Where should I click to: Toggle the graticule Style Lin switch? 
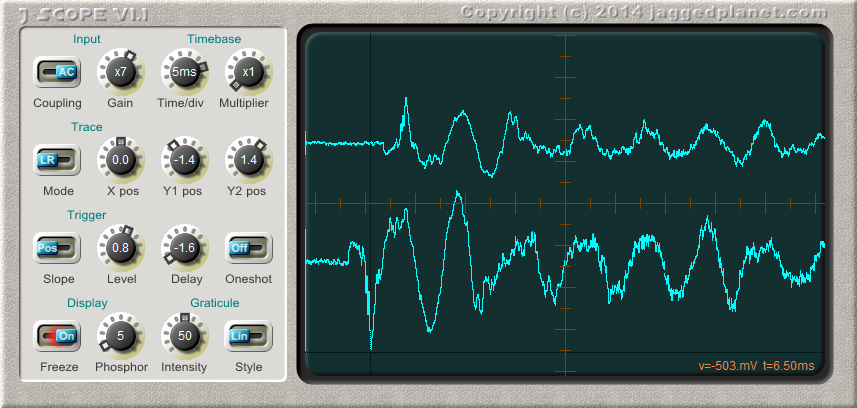pos(248,336)
